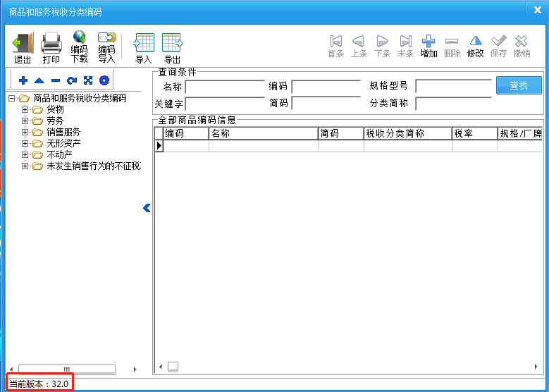
Task: Click the blue minus tree toolbar icon
Action: [56, 80]
